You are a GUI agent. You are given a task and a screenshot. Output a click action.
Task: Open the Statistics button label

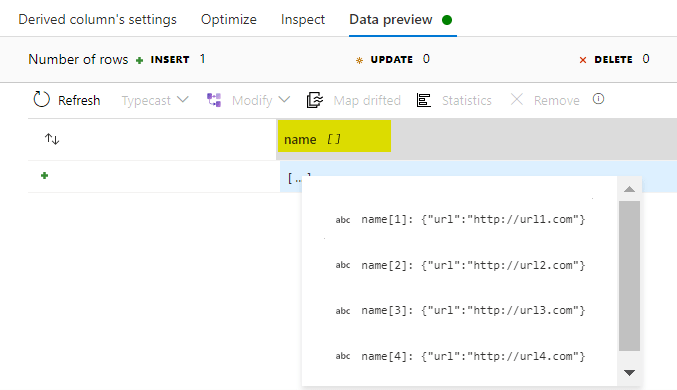coord(466,101)
